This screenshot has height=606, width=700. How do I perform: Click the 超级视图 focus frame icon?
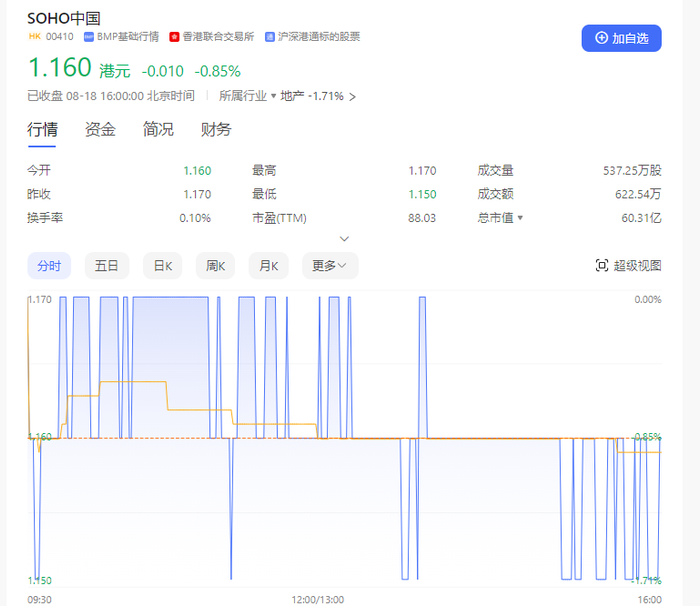[602, 266]
